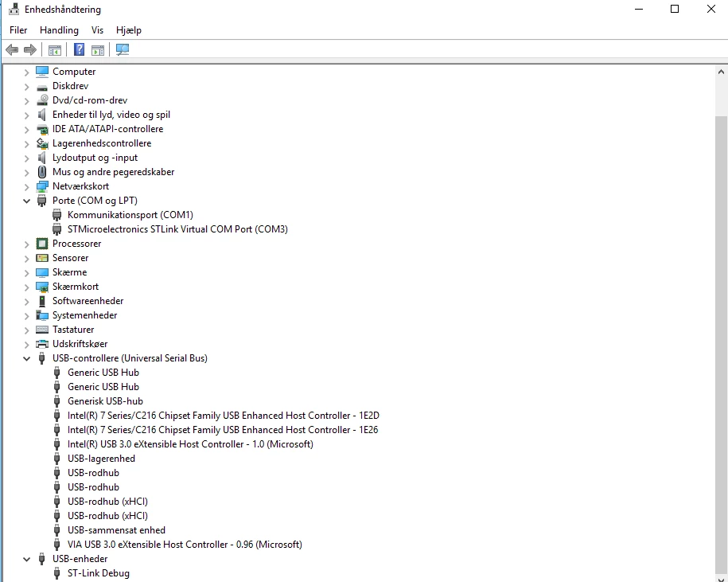
Task: Click the Dvd/cd-rom-drev disc icon
Action: point(42,100)
